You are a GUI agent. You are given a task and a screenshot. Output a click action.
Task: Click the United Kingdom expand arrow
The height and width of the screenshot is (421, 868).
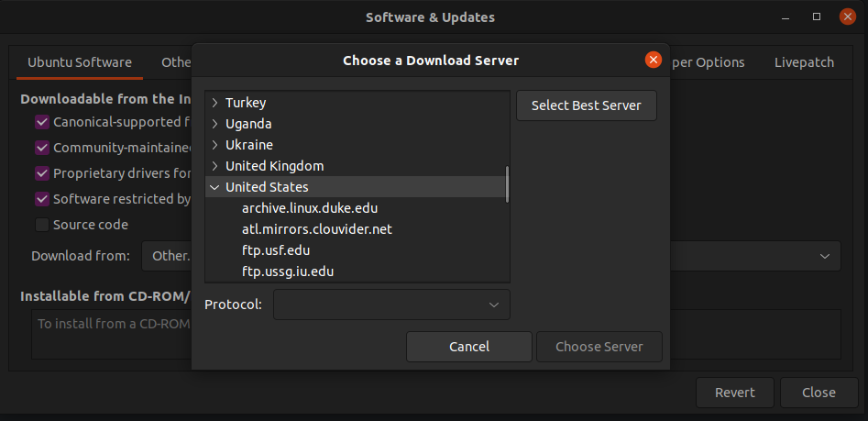[x=215, y=166]
